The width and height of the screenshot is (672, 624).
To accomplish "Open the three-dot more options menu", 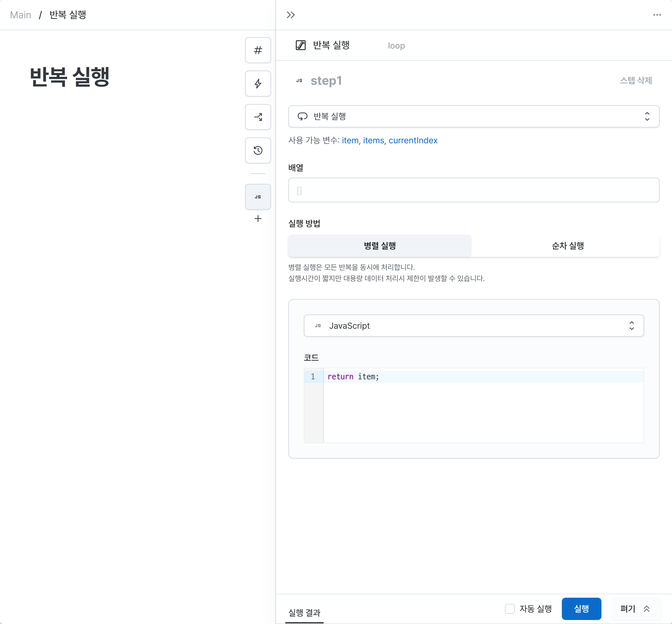I will (657, 15).
